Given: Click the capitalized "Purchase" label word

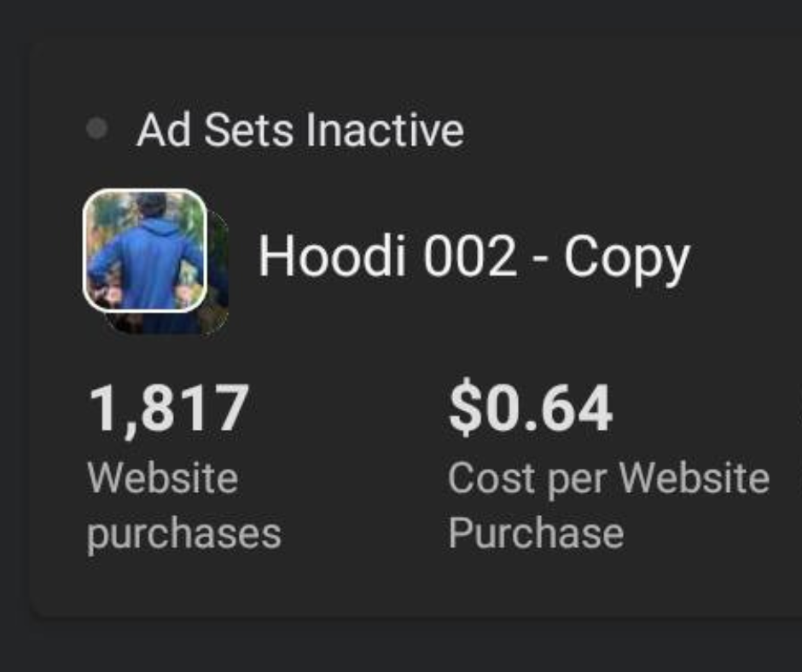Looking at the screenshot, I should pos(536,533).
